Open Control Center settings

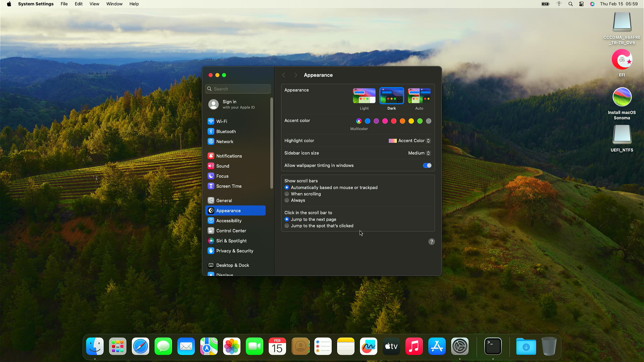(231, 231)
